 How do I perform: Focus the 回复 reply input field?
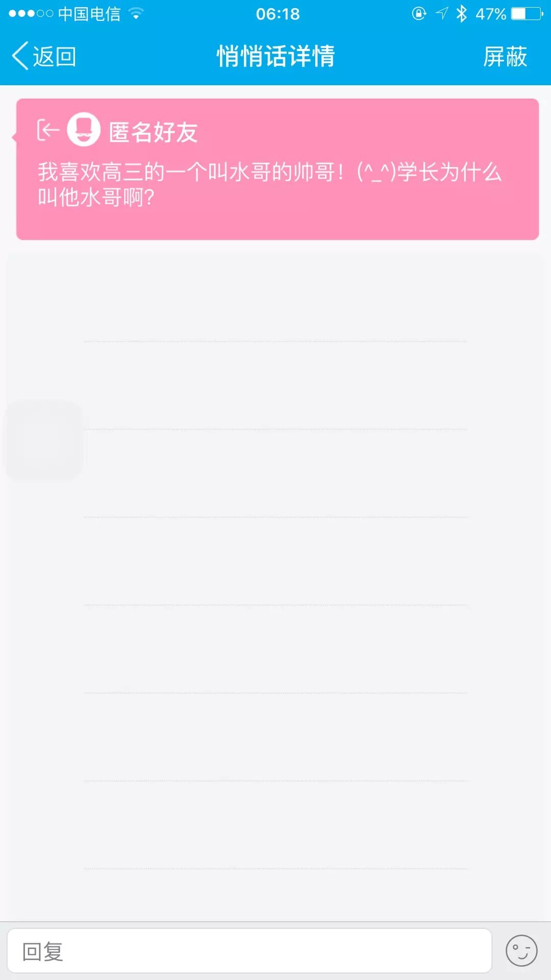(x=249, y=951)
